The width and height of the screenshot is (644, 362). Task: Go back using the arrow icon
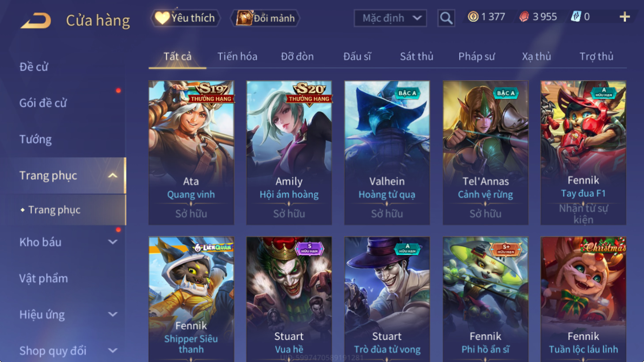35,20
